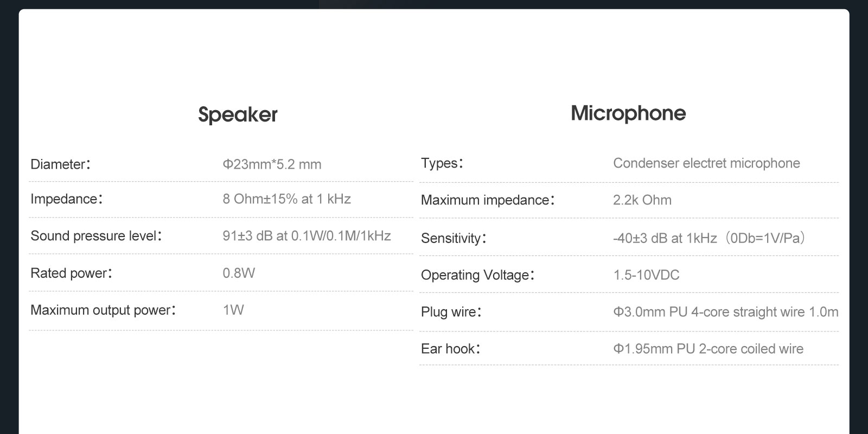868x434 pixels.
Task: Click the 1W maximum output value
Action: point(233,310)
